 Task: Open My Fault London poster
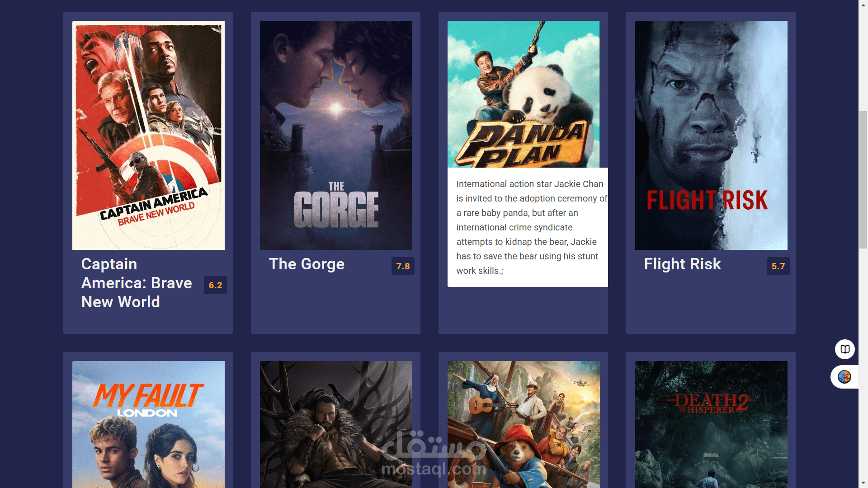point(148,424)
